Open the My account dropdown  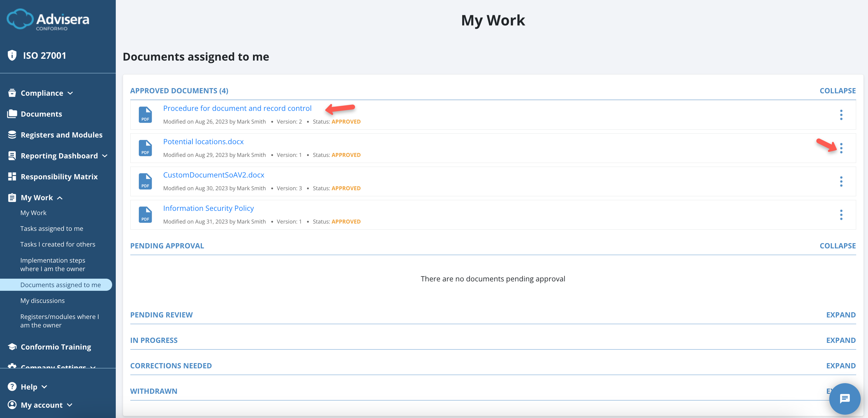pyautogui.click(x=69, y=405)
